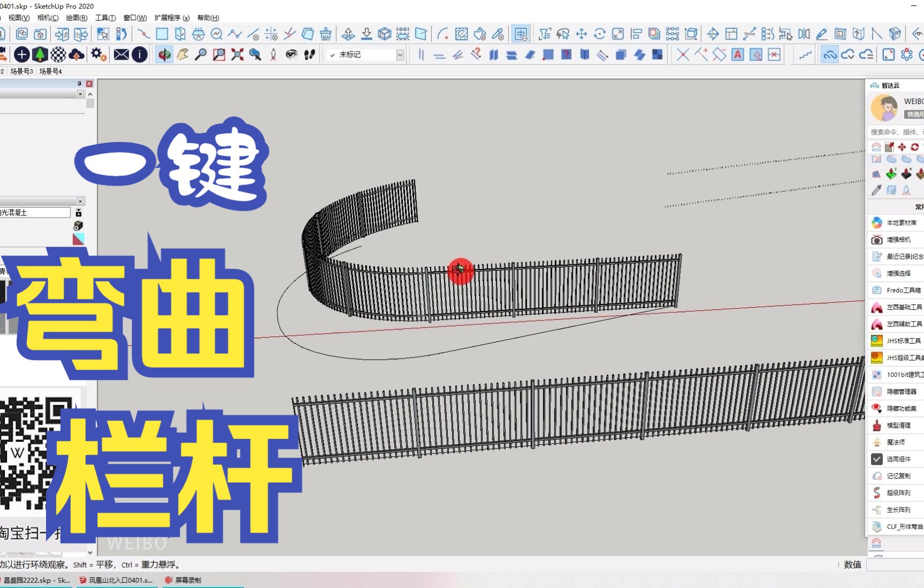Open the 隐藏功能集 entry

click(896, 408)
